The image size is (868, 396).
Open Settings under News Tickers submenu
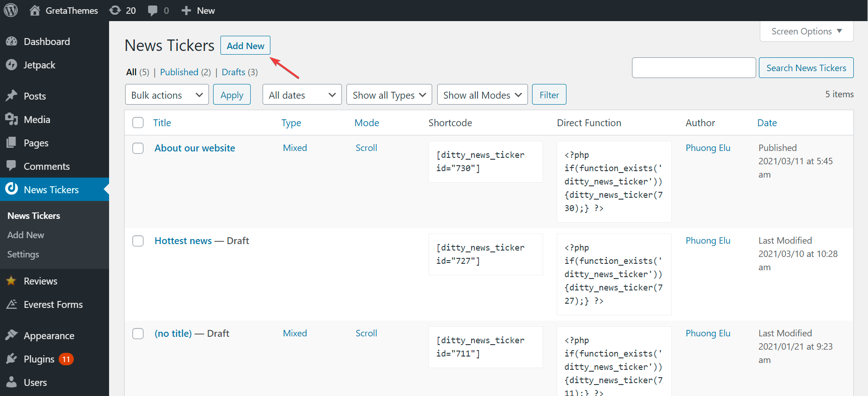(23, 254)
